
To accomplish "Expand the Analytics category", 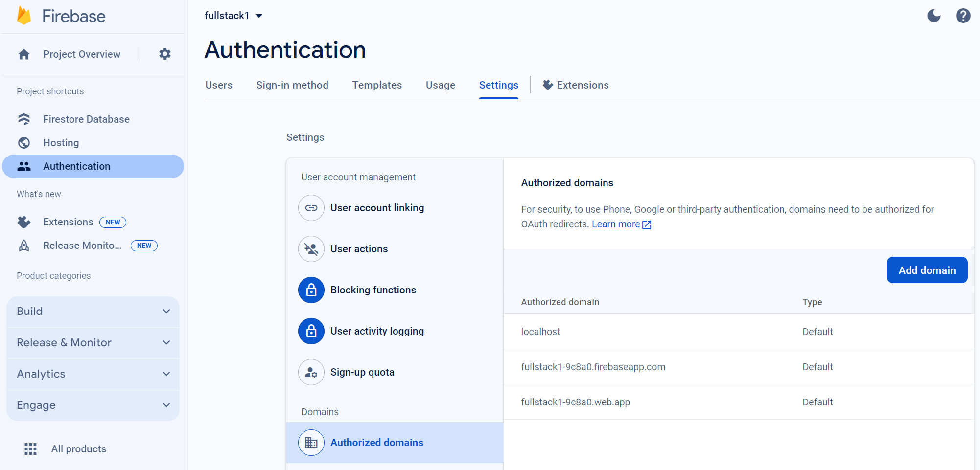I will point(93,374).
